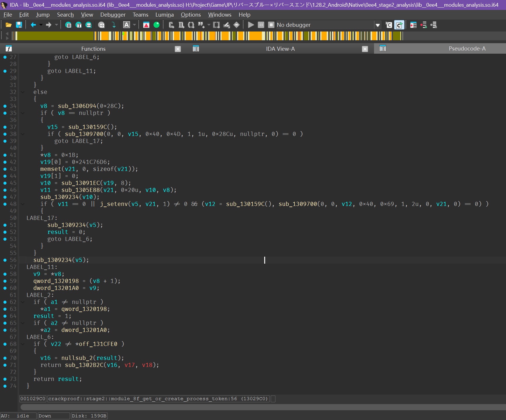This screenshot has height=420, width=506.
Task: Toggle the breakpoint dot on line 64
Action: pyautogui.click(x=5, y=316)
